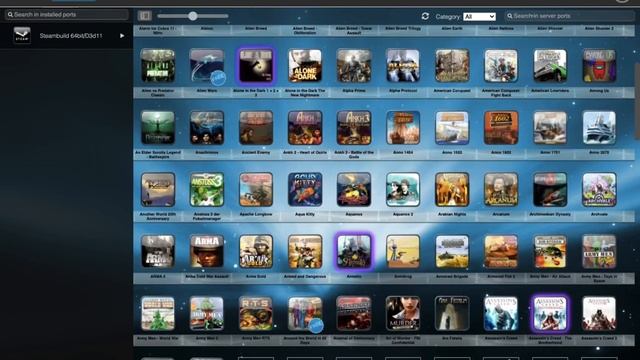Open Assassin's Creed The Brotherhood icon
The image size is (640, 360).
pos(550,313)
